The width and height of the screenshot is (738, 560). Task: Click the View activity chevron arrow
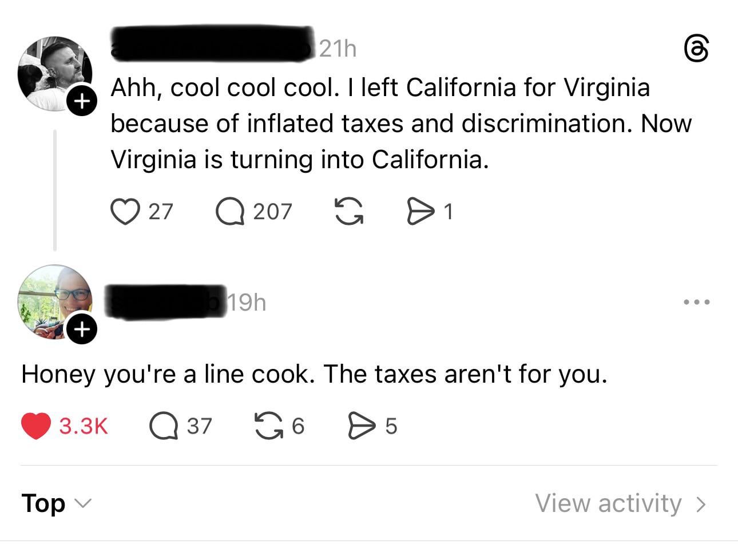(x=701, y=504)
